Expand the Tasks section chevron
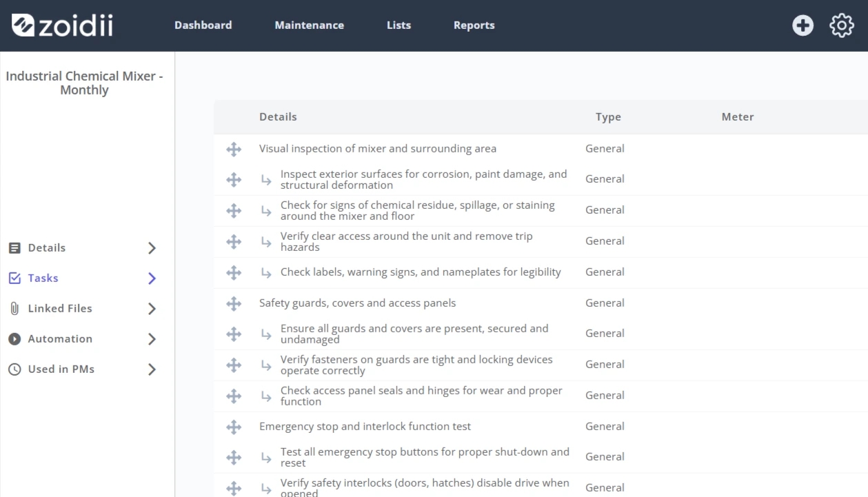This screenshot has height=497, width=868. (x=152, y=278)
